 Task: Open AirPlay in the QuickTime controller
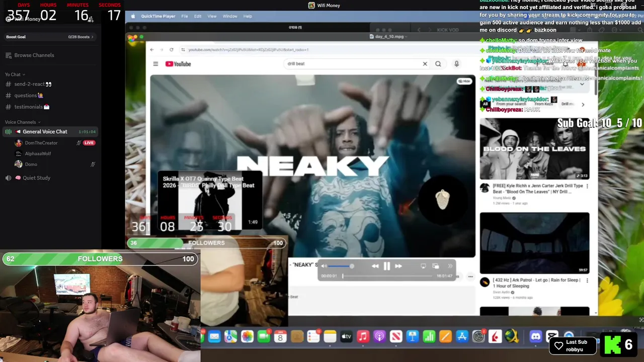pos(423,266)
